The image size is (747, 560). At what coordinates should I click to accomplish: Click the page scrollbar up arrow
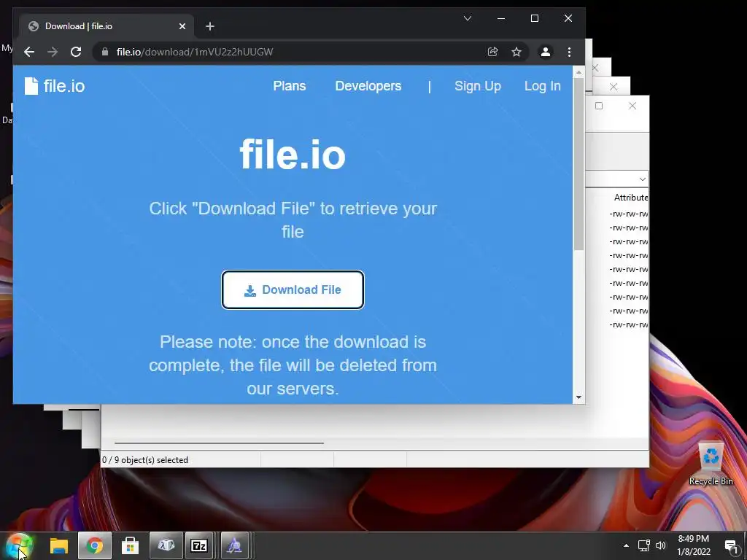point(578,72)
